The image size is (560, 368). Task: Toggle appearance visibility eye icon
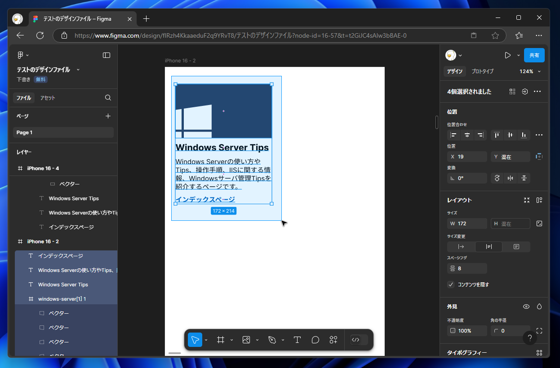pos(526,307)
